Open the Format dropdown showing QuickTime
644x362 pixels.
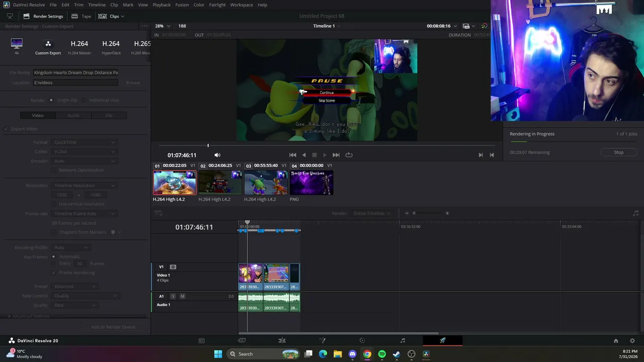84,142
